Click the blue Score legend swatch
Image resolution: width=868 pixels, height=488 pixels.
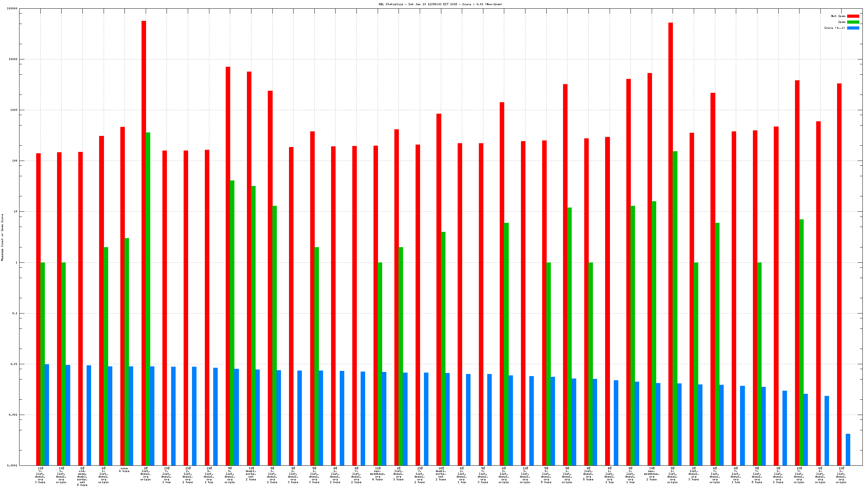click(853, 28)
